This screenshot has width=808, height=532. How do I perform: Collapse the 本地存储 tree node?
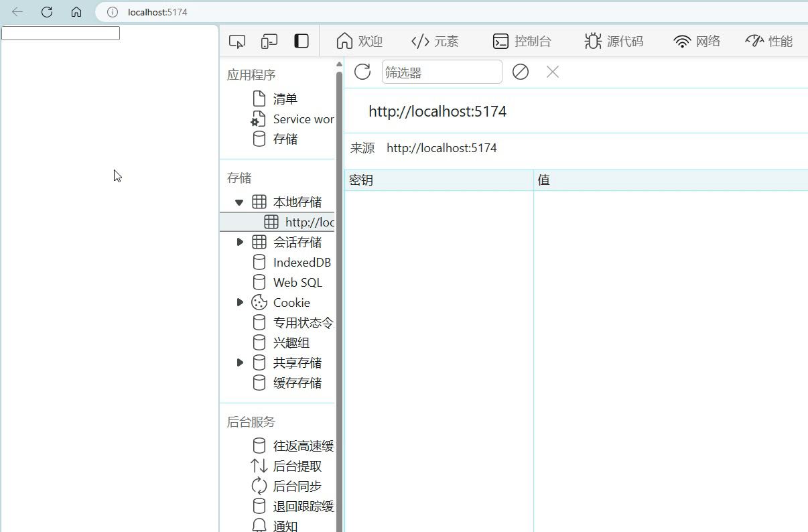(x=239, y=202)
